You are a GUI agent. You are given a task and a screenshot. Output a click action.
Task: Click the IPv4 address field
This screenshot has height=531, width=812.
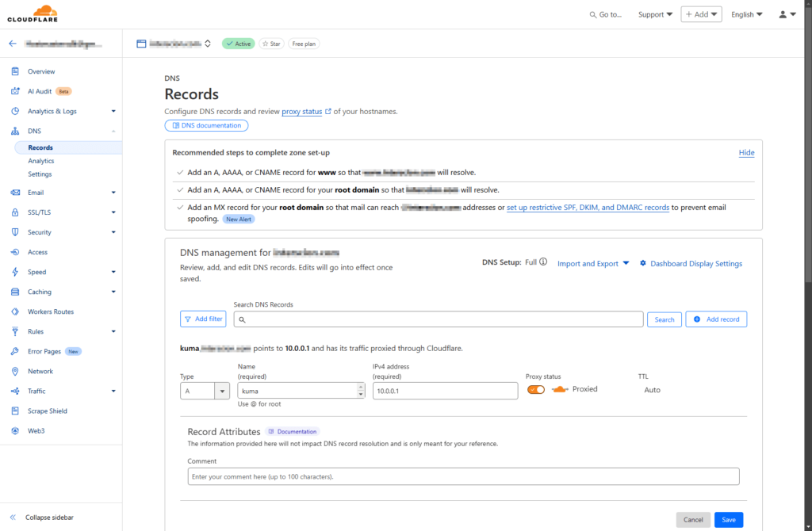pyautogui.click(x=446, y=391)
